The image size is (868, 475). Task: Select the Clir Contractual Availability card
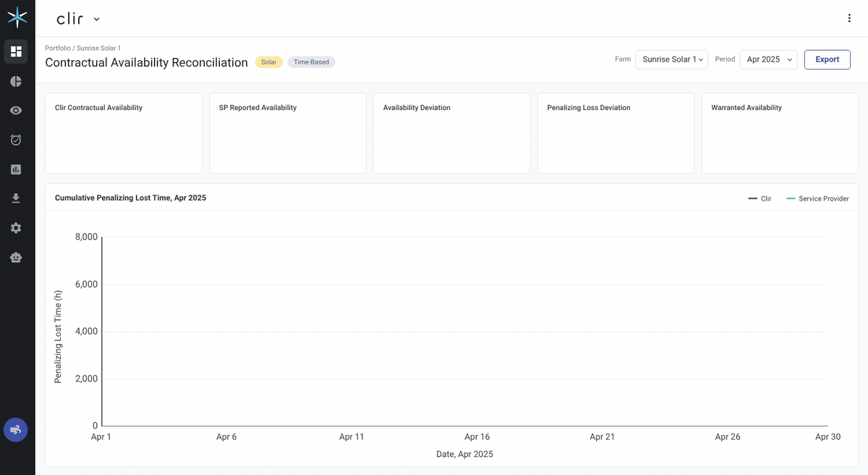(124, 133)
